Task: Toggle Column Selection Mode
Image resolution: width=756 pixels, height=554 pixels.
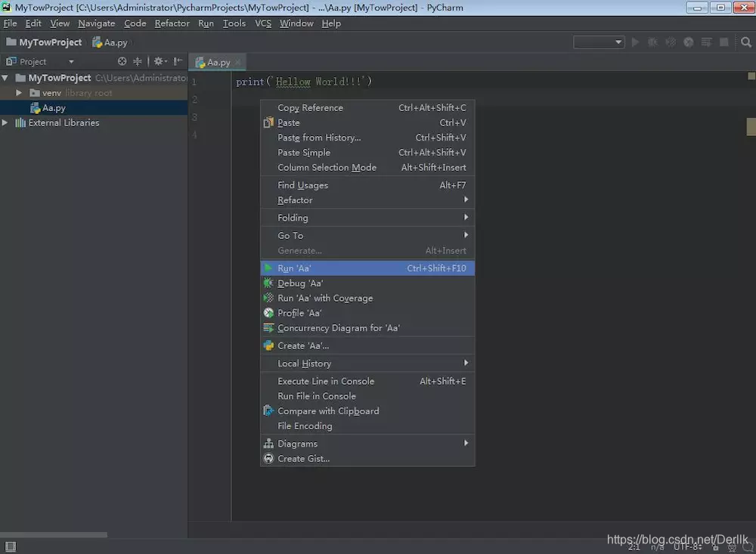Action: point(367,167)
